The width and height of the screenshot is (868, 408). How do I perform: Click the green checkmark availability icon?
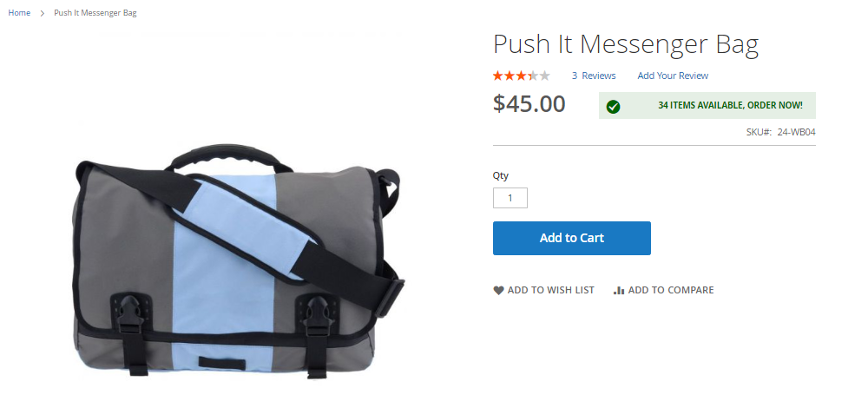[613, 107]
